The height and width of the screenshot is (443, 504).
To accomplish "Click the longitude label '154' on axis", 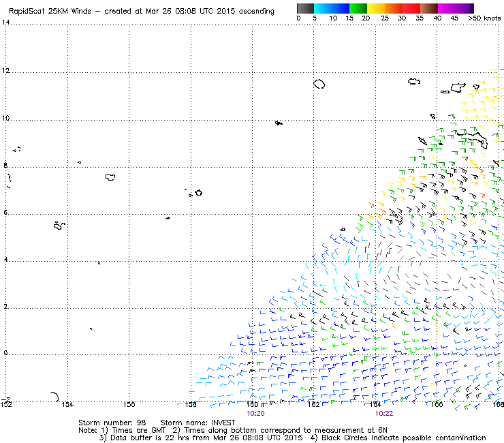I will point(67,404).
